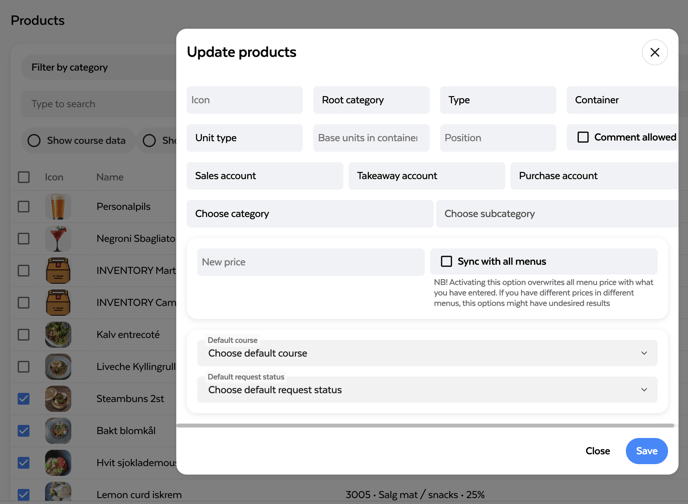Check the Negroni Sbagliato row checkbox
The height and width of the screenshot is (504, 688).
24,238
